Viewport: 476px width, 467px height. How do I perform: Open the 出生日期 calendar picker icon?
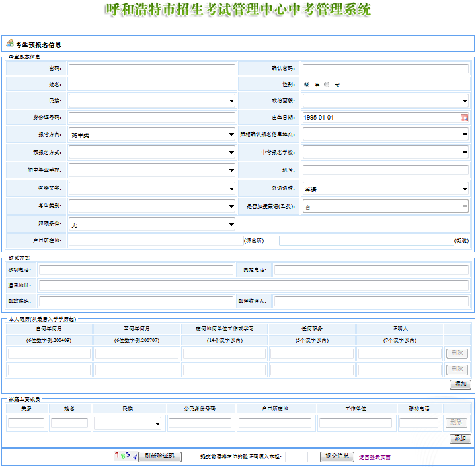pos(464,118)
